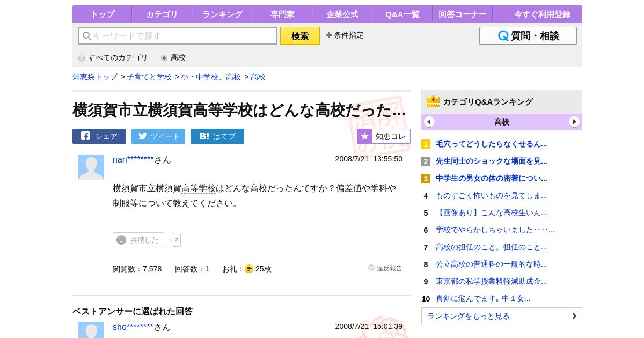Switch to the ランキング tab
This screenshot has width=644, height=338.
coord(222,14)
